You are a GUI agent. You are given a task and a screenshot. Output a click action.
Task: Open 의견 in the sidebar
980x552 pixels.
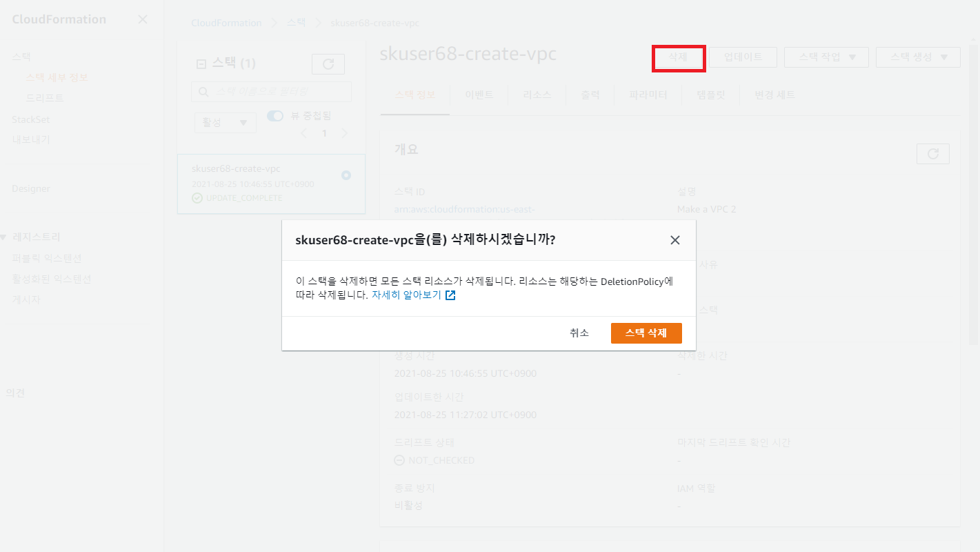pyautogui.click(x=15, y=393)
